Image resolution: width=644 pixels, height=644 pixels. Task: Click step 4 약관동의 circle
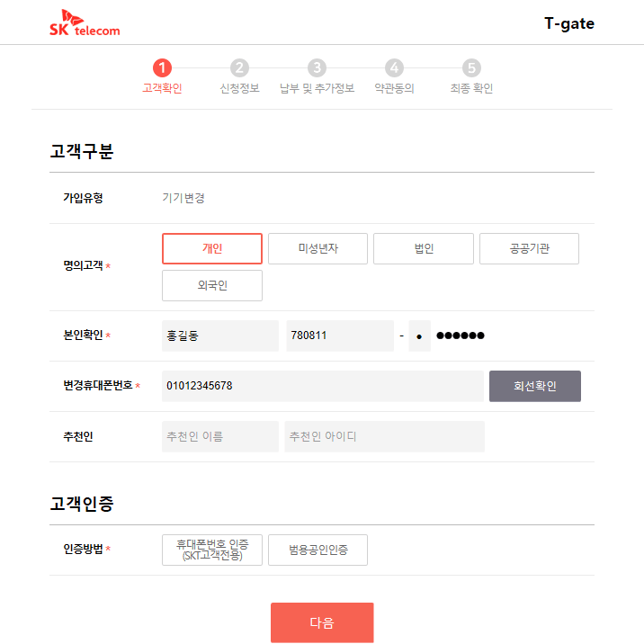coord(394,67)
